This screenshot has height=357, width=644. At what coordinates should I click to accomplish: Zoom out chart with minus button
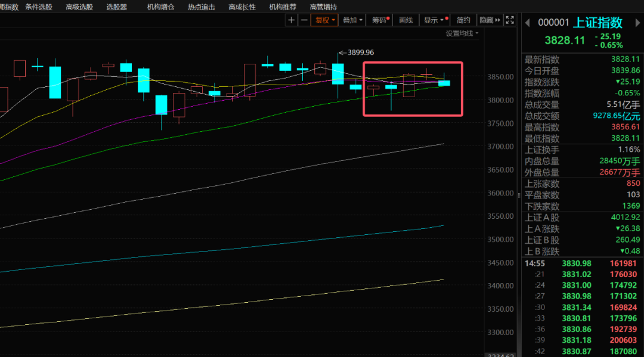(304, 20)
